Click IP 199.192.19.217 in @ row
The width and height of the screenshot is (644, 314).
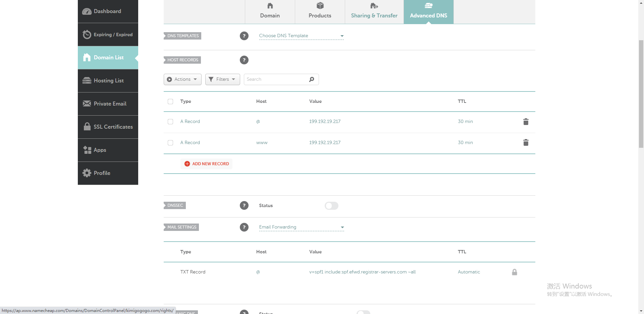pyautogui.click(x=325, y=122)
